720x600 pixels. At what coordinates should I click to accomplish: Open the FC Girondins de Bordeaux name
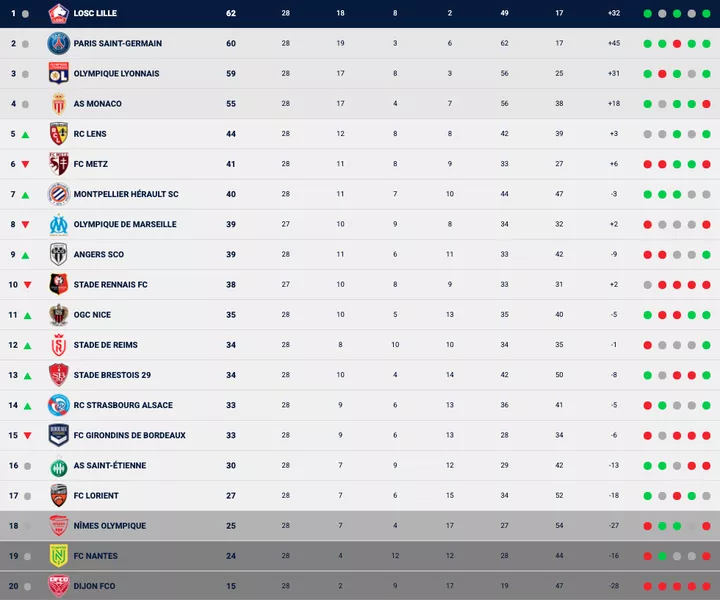(x=130, y=436)
